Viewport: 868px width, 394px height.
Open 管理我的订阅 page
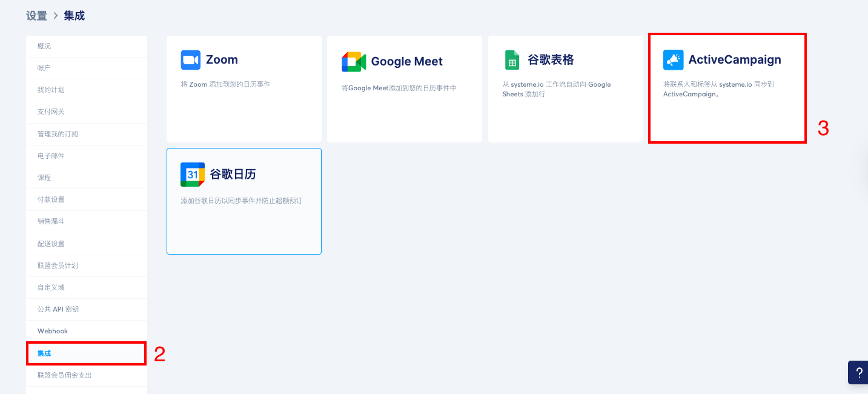click(87, 134)
